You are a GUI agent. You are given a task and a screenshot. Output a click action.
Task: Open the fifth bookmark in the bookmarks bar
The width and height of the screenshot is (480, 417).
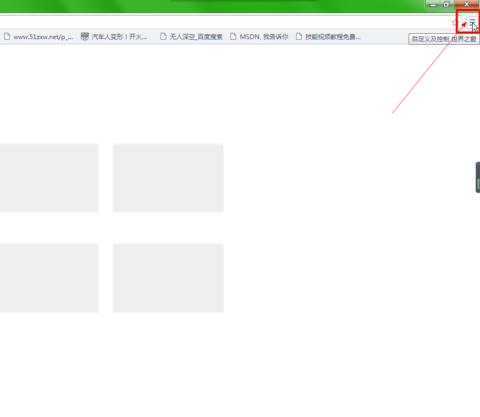(x=328, y=37)
